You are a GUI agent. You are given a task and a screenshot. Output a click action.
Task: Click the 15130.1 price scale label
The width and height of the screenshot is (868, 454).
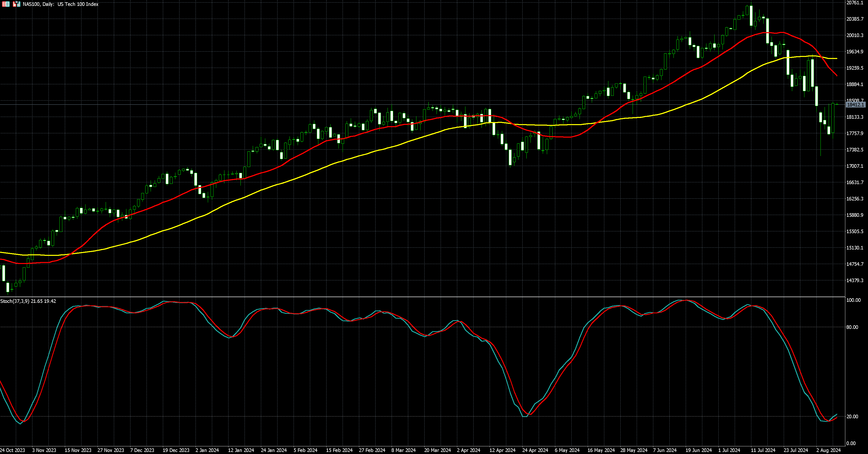pyautogui.click(x=855, y=248)
